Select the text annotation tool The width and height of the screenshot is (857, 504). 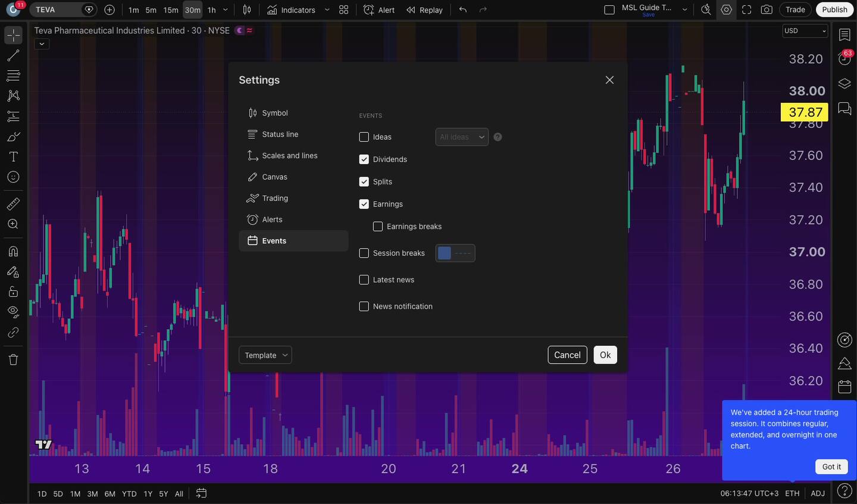click(13, 156)
